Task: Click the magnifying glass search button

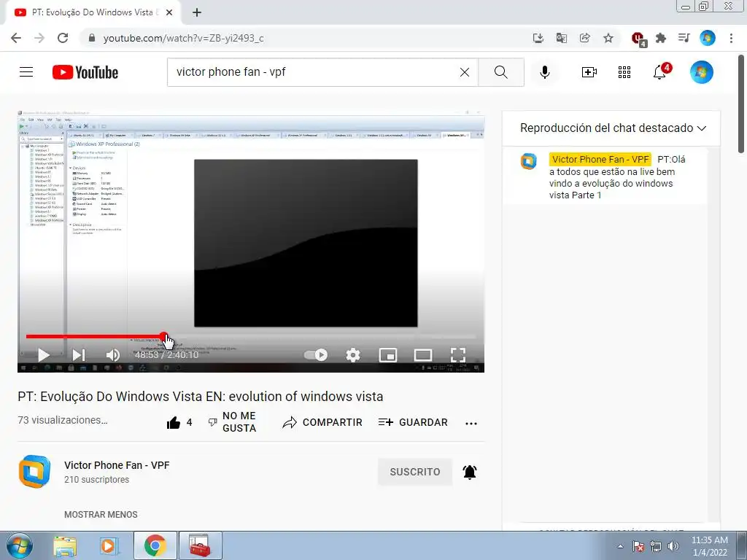Action: point(500,72)
